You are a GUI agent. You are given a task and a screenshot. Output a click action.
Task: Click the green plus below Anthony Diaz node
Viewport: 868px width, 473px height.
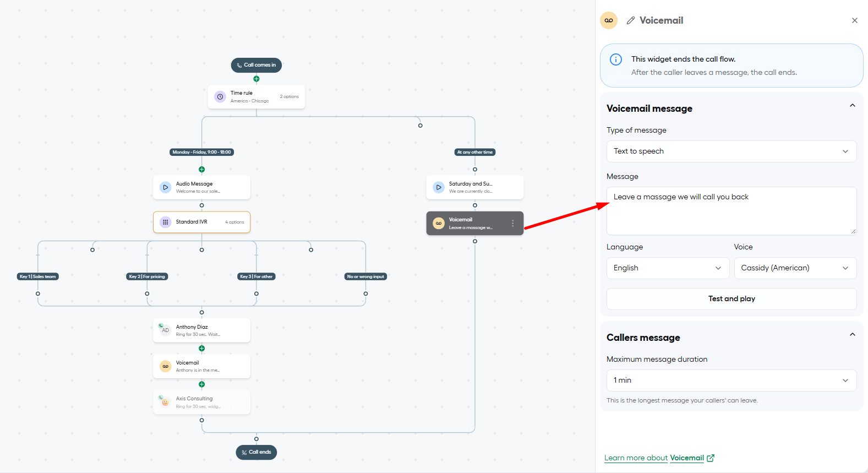[202, 349]
